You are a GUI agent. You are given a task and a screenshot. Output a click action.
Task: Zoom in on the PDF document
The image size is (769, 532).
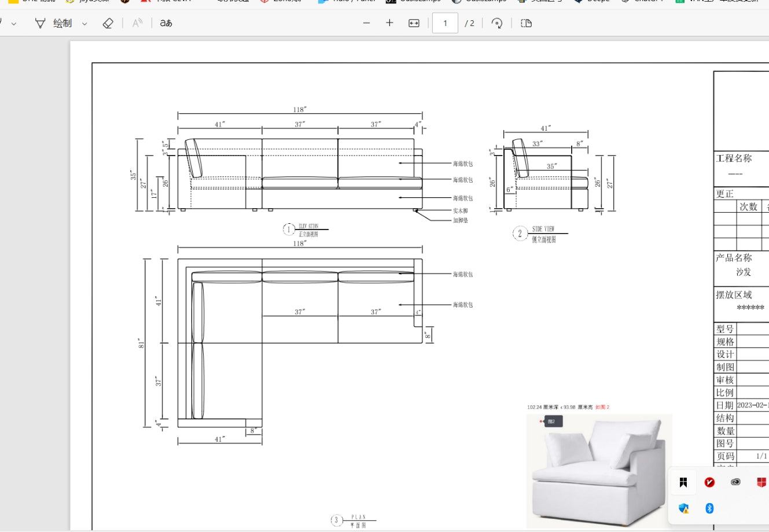(x=389, y=23)
